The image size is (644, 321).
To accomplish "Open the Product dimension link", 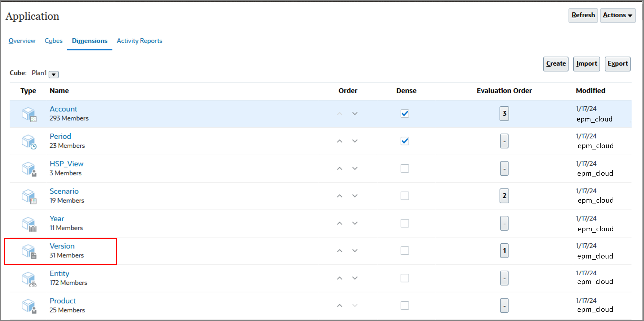I will [63, 301].
